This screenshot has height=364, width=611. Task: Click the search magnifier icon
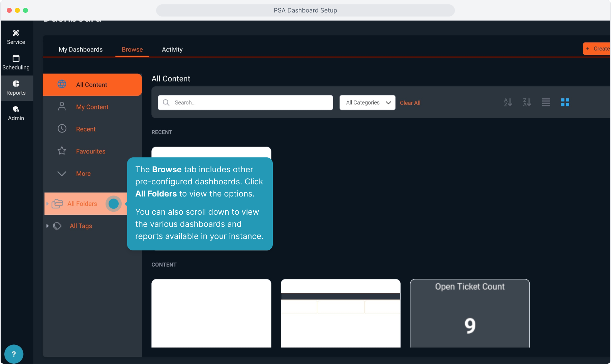click(x=166, y=102)
